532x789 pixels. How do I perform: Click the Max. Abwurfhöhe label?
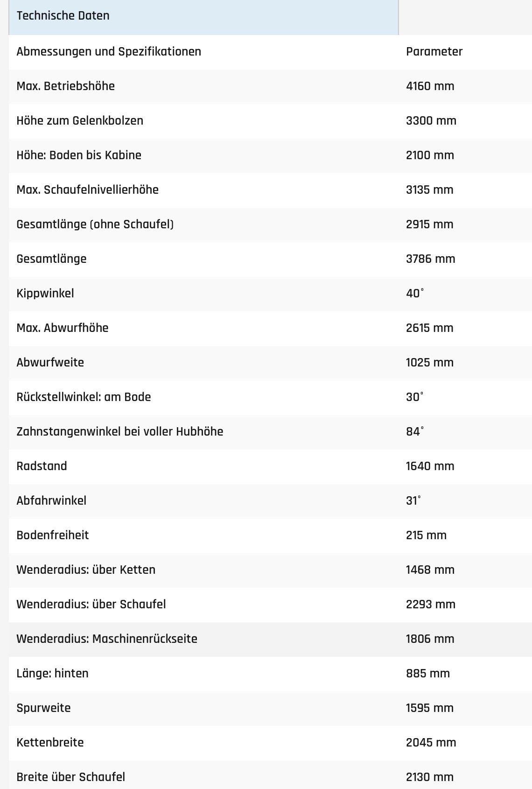pyautogui.click(x=62, y=328)
